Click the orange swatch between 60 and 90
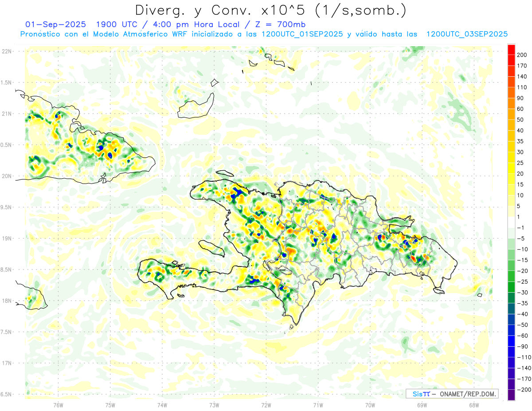The width and height of the screenshot is (532, 411). tap(512, 103)
